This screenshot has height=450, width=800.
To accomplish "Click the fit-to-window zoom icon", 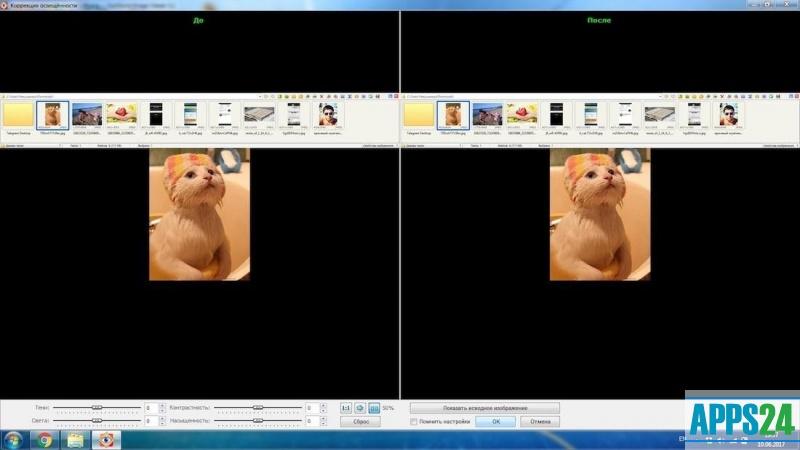I will pyautogui.click(x=360, y=408).
